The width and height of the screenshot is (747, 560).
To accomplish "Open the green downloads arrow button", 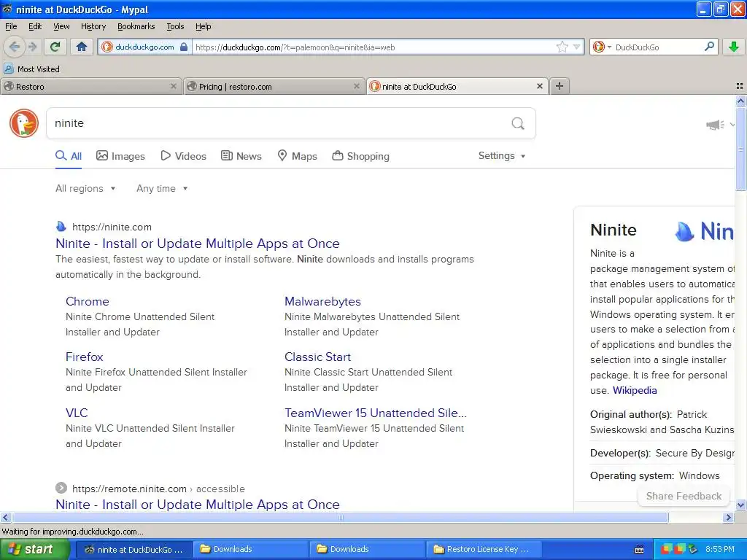I will 734,47.
